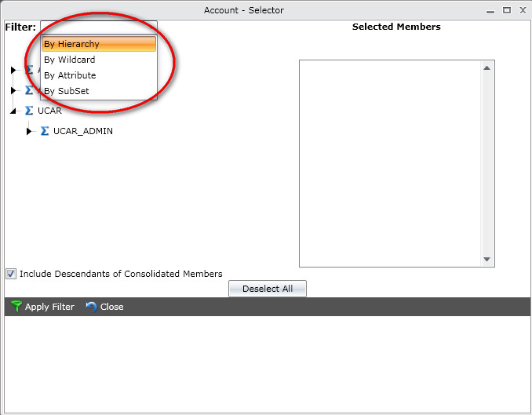The height and width of the screenshot is (415, 532).
Task: Click inside the Selected Members list box
Action: [390, 163]
